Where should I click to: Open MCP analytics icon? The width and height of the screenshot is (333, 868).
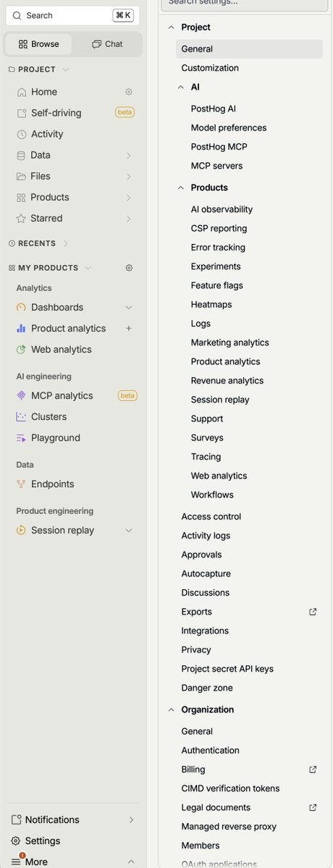click(x=21, y=396)
